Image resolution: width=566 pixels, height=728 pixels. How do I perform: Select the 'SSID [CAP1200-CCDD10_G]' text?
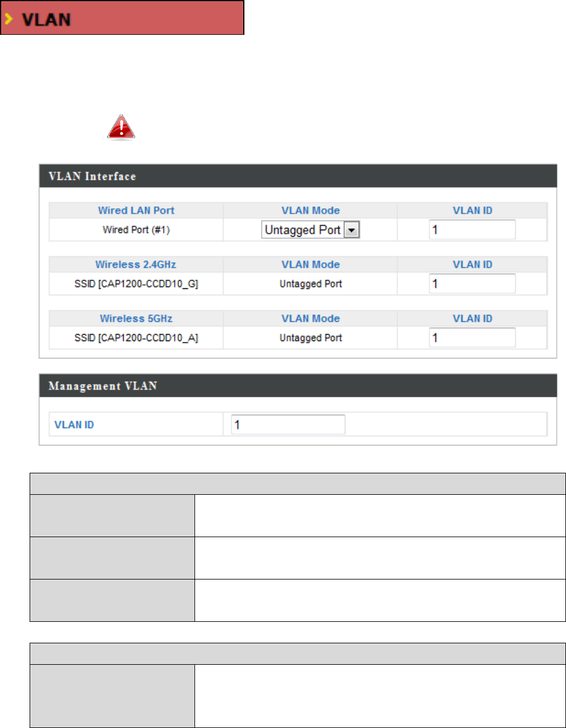(x=136, y=284)
